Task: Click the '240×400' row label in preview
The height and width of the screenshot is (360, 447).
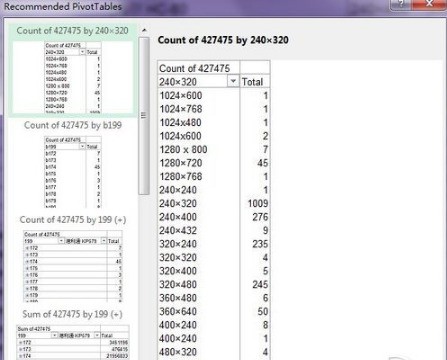Action: pyautogui.click(x=178, y=217)
